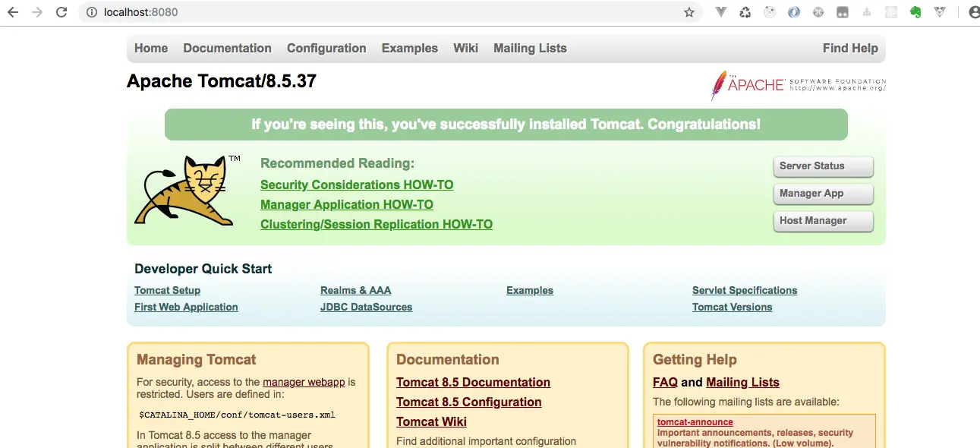980x448 pixels.
Task: Click the grey two-eyed box extension icon
Action: coord(843,12)
